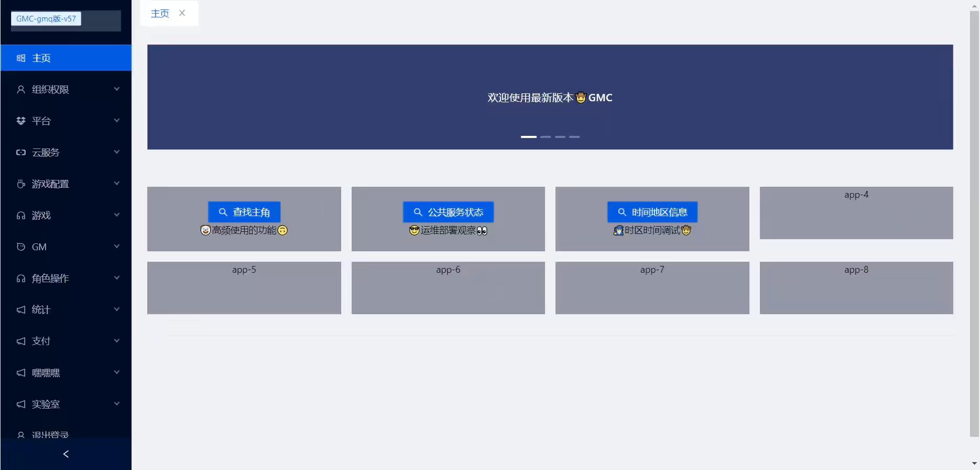The width and height of the screenshot is (980, 470).
Task: Click the 嘿嘿嘿 megaphone icon
Action: pyautogui.click(x=21, y=373)
